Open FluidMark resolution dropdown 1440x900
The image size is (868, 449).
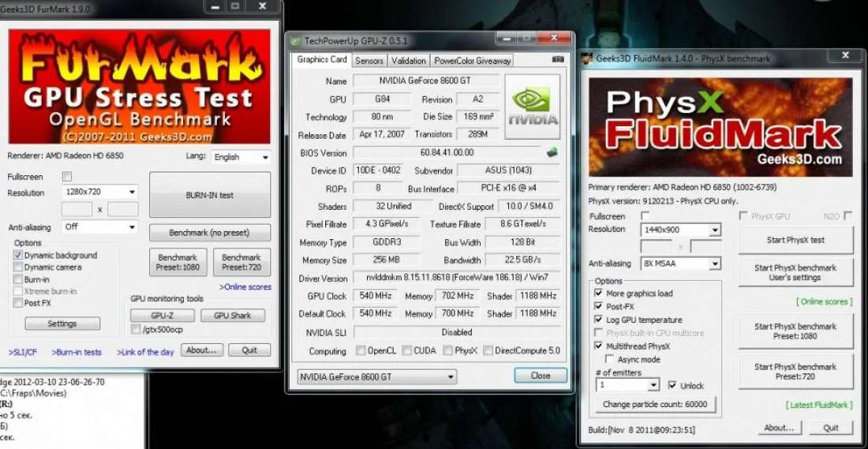[680, 230]
